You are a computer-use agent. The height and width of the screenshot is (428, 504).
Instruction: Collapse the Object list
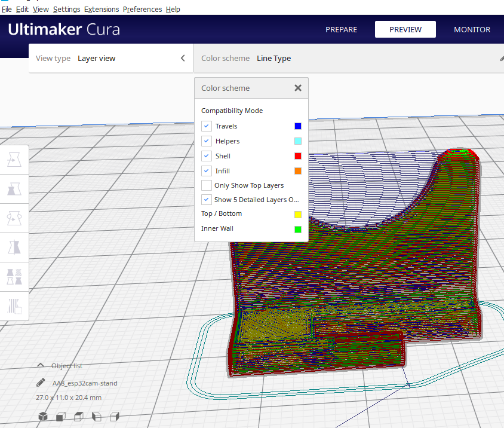[41, 365]
